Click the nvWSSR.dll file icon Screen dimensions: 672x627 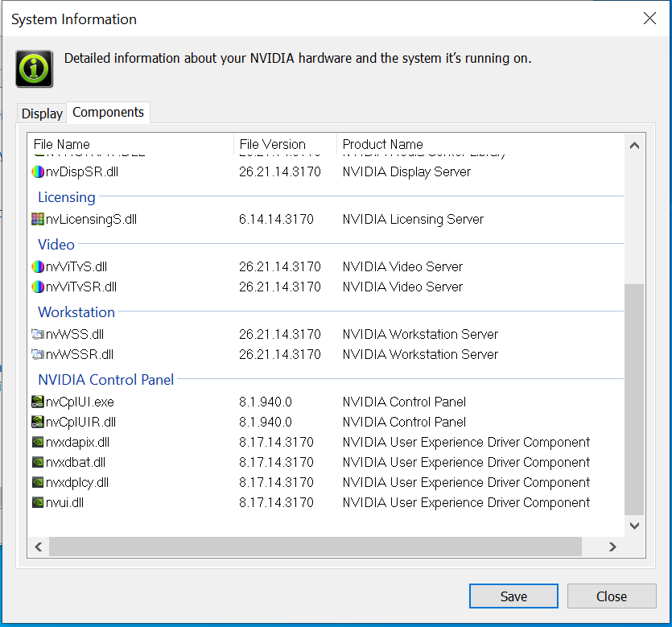[38, 354]
